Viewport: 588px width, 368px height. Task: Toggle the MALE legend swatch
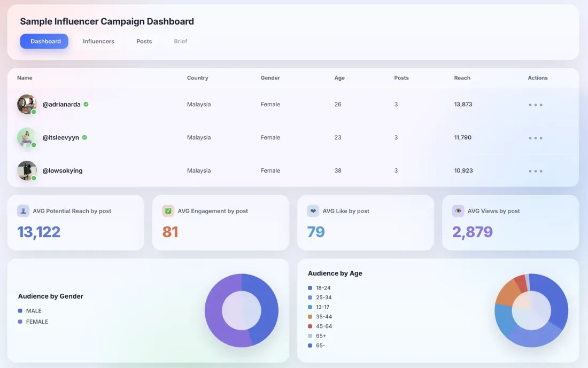coord(20,311)
